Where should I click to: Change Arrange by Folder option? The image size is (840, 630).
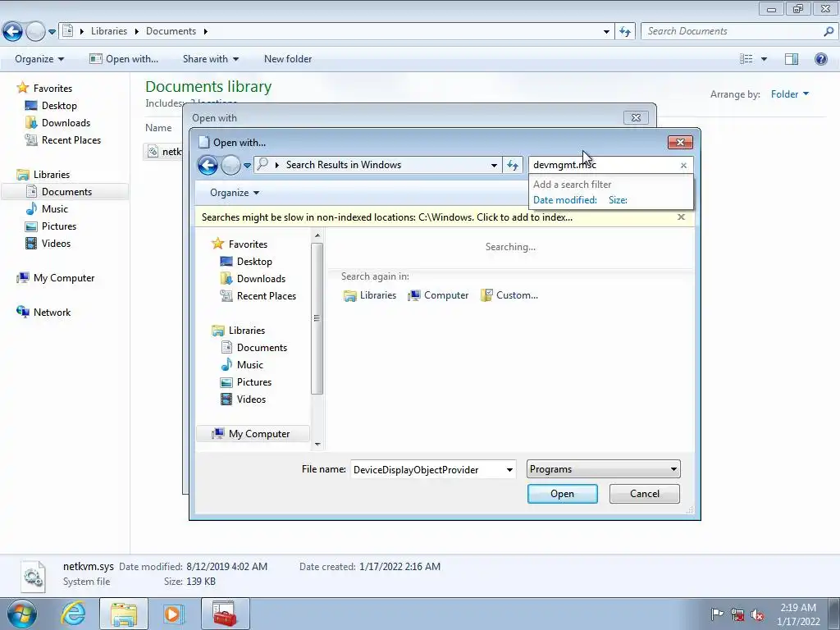790,94
